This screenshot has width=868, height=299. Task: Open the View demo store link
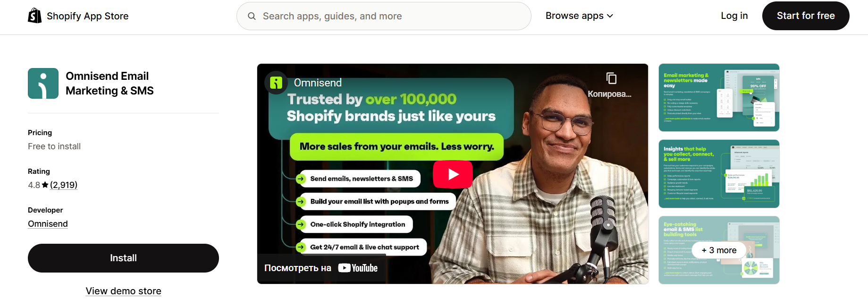[x=123, y=291]
